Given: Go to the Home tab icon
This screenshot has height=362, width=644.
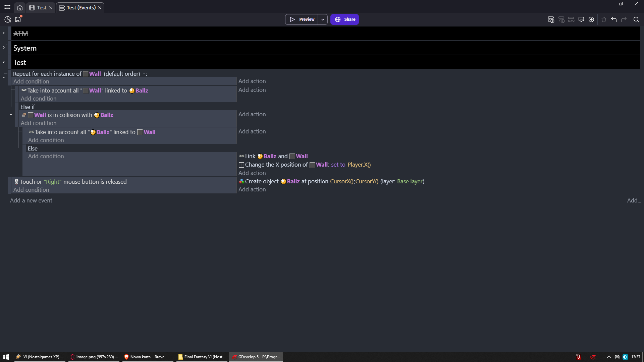Looking at the screenshot, I should pyautogui.click(x=20, y=7).
